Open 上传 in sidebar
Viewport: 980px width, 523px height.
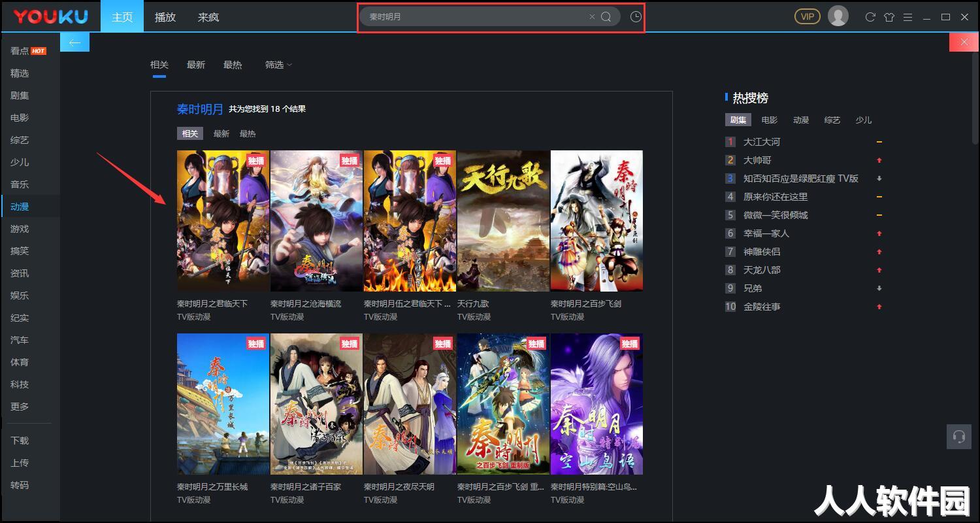[20, 463]
